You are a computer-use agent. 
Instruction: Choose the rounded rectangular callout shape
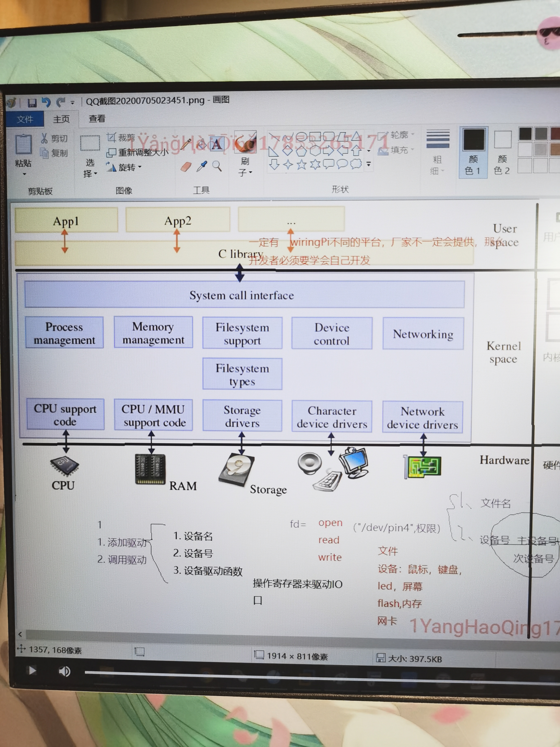(x=329, y=164)
